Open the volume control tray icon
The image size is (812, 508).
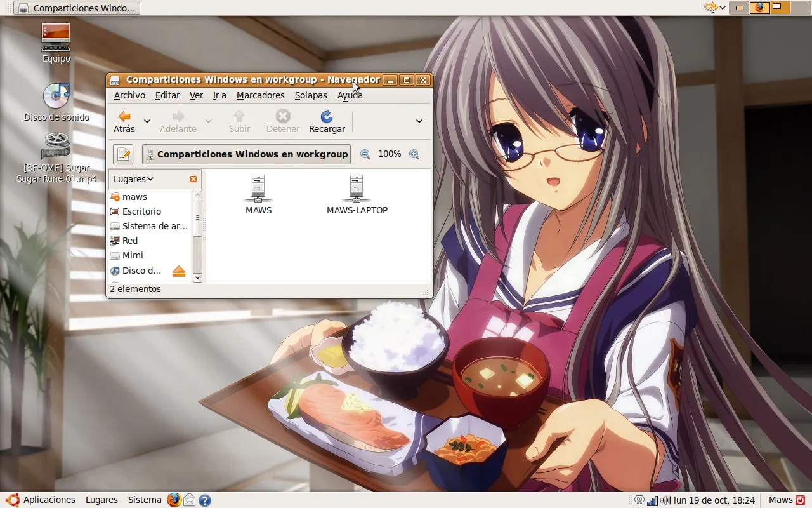(x=665, y=500)
